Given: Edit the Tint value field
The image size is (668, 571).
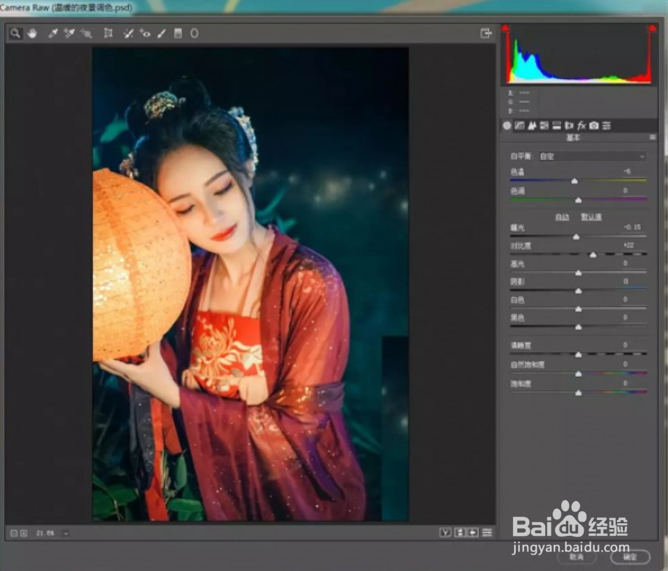Looking at the screenshot, I should (x=625, y=190).
